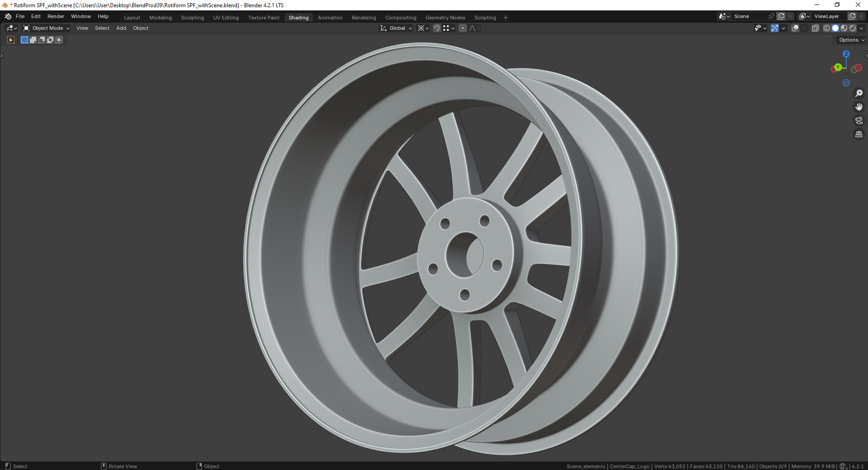Switch to the Geometry Nodes workspace tab
Screen dimensions: 868x470
click(445, 18)
